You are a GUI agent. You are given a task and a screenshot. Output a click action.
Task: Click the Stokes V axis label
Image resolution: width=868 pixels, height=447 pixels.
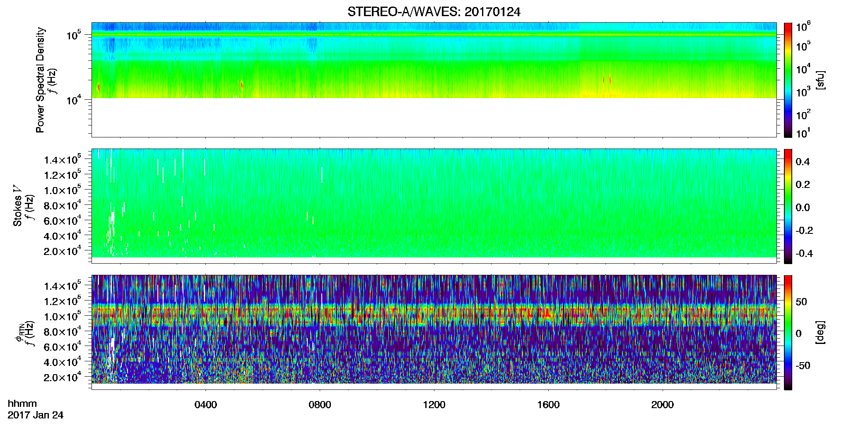tap(17, 206)
